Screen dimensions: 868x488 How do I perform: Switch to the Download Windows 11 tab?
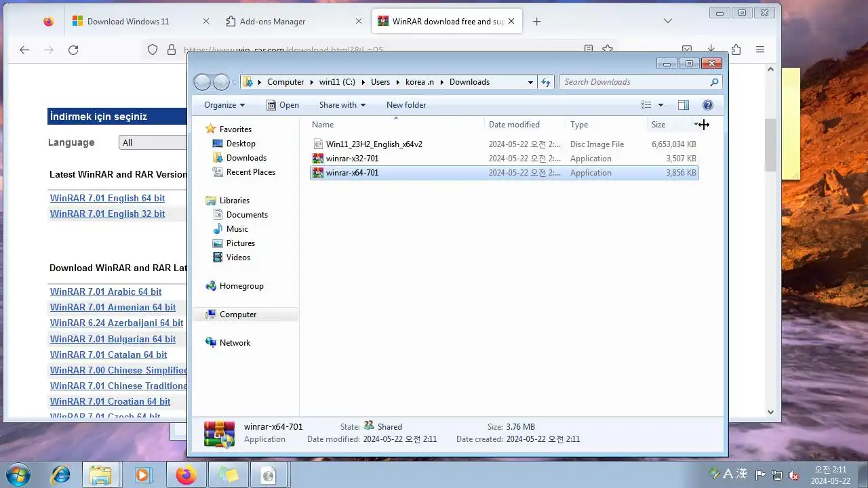click(x=141, y=22)
